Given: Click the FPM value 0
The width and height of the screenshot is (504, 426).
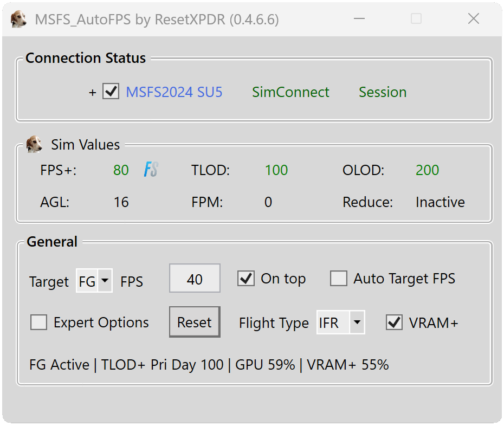Looking at the screenshot, I should (268, 202).
